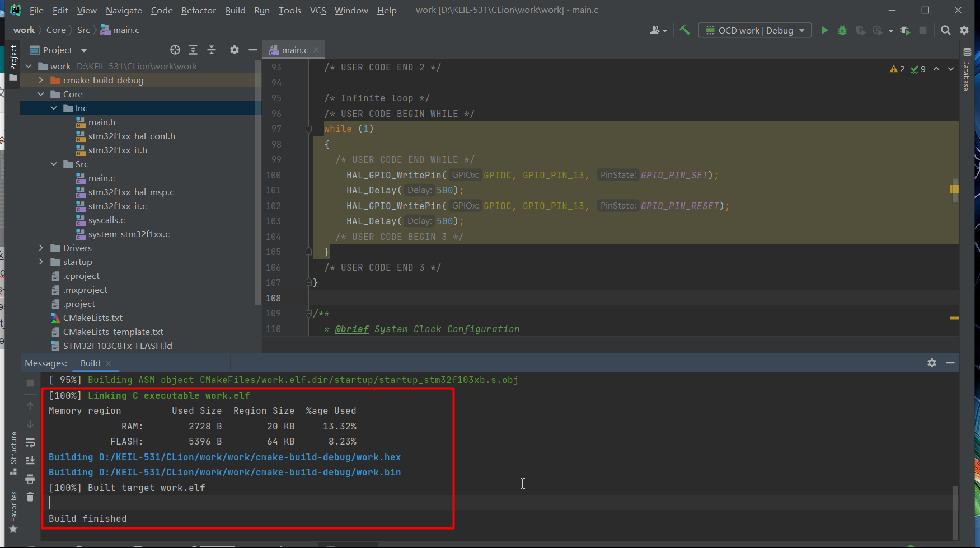The height and width of the screenshot is (548, 980).
Task: Toggle the Structure side tab
Action: 13,453
